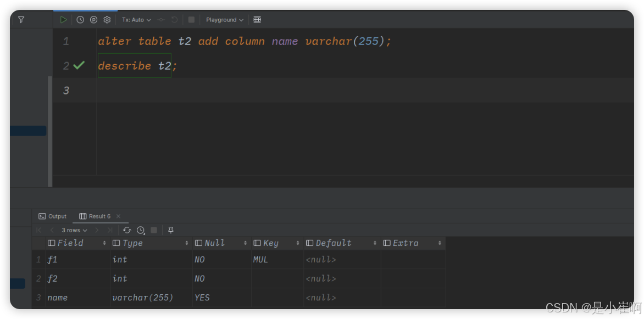Select the int type cell in f1 row
Image resolution: width=644 pixels, height=319 pixels.
click(152, 260)
